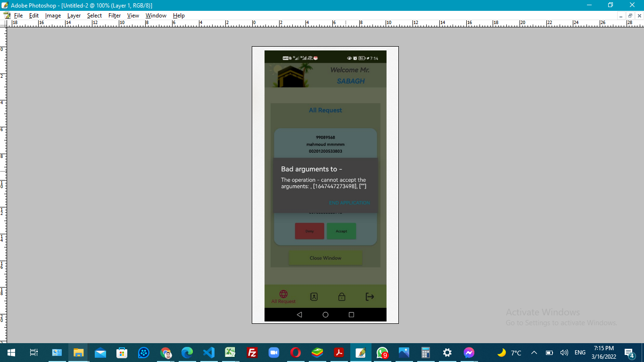Click the 'Bad arguments to -' dialog title
Viewport: 644px width, 362px height.
click(x=312, y=169)
